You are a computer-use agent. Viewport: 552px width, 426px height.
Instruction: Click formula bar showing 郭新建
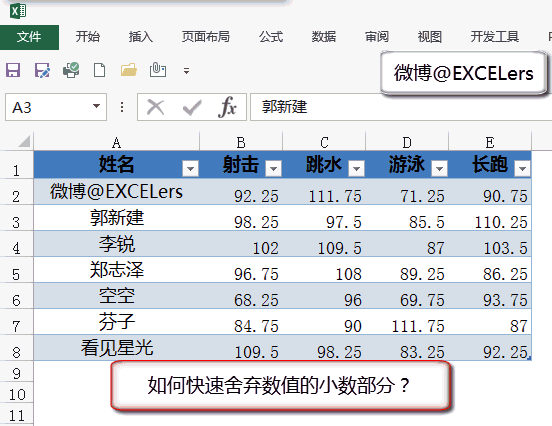(401, 107)
